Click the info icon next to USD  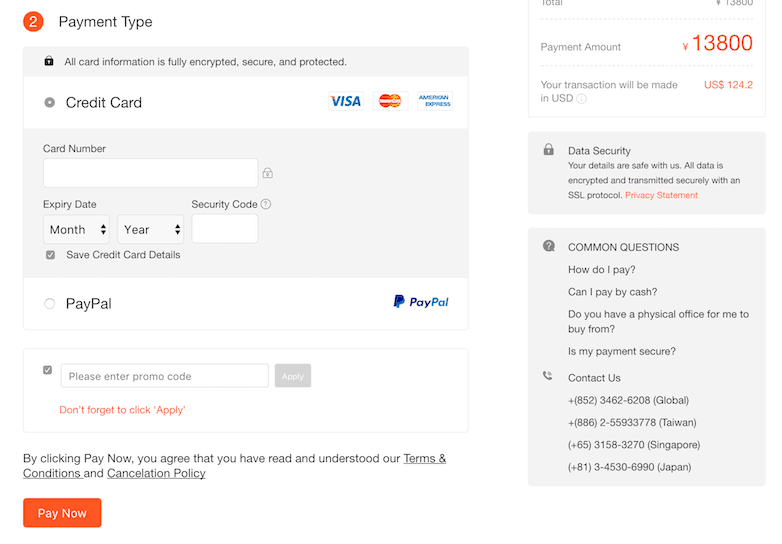(x=581, y=99)
